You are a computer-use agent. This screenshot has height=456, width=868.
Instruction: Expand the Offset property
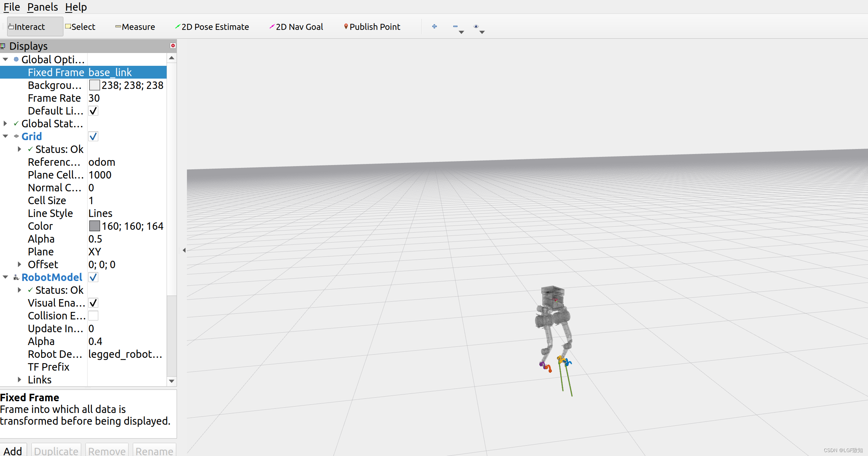pyautogui.click(x=20, y=264)
